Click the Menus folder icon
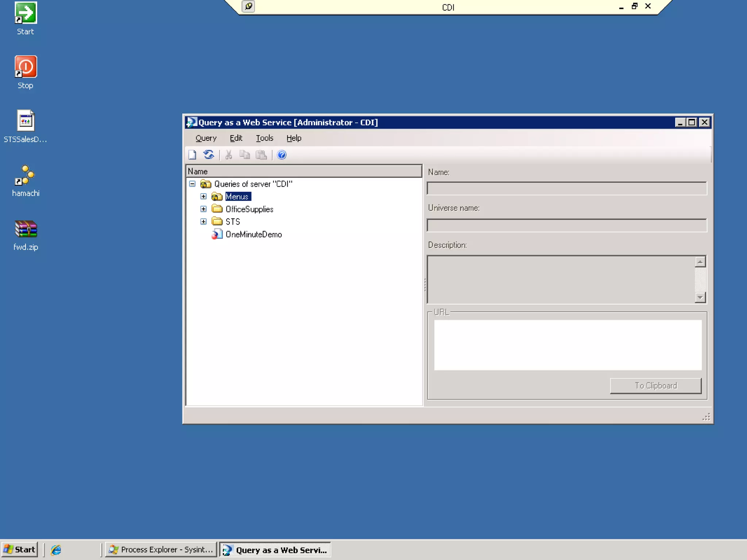747x560 pixels. coord(217,197)
